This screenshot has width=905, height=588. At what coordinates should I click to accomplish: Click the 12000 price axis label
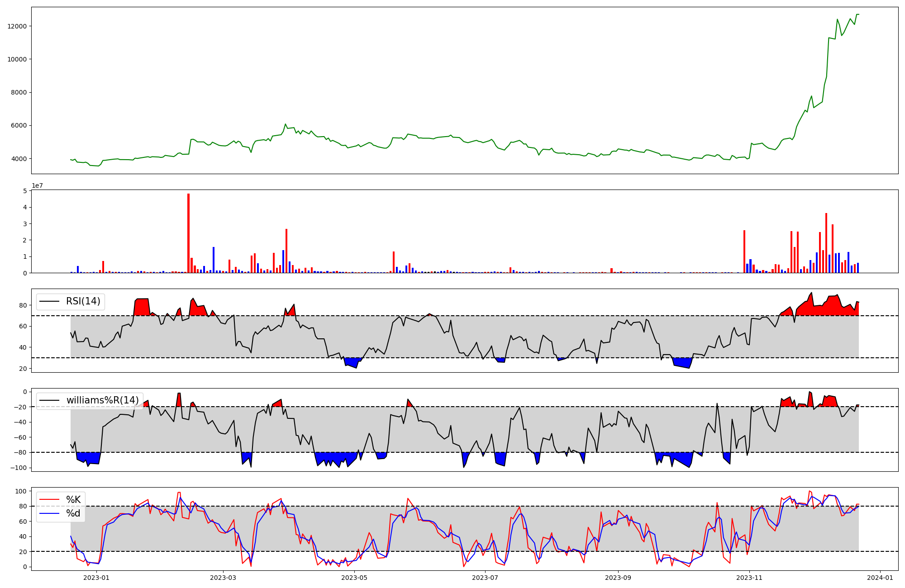coord(17,26)
